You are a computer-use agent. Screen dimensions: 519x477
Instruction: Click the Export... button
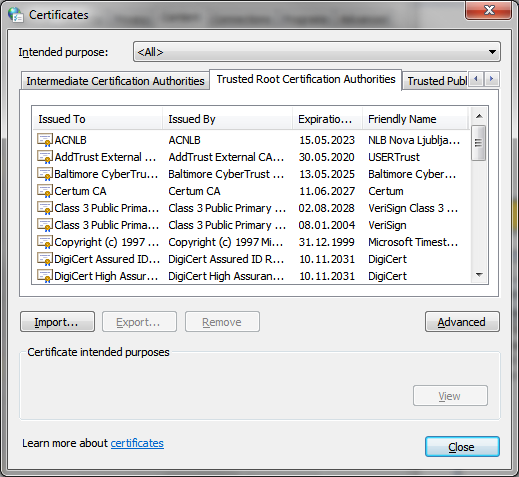coord(139,322)
